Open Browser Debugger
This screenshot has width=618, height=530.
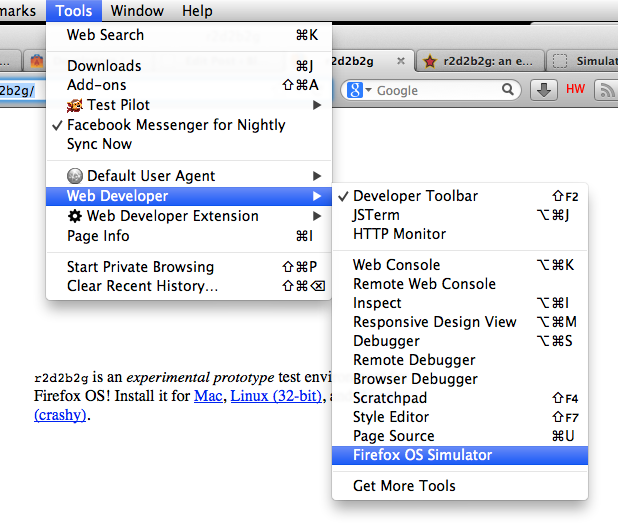tap(460, 379)
